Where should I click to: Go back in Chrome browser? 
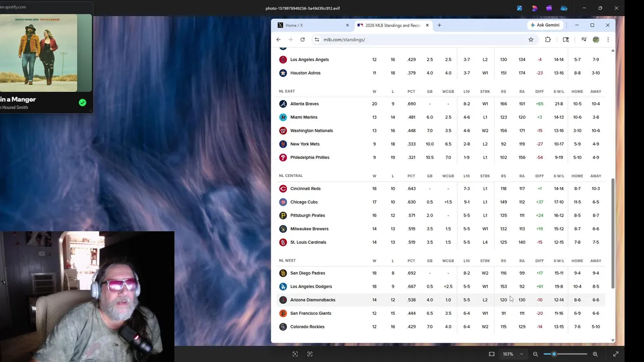pyautogui.click(x=278, y=39)
